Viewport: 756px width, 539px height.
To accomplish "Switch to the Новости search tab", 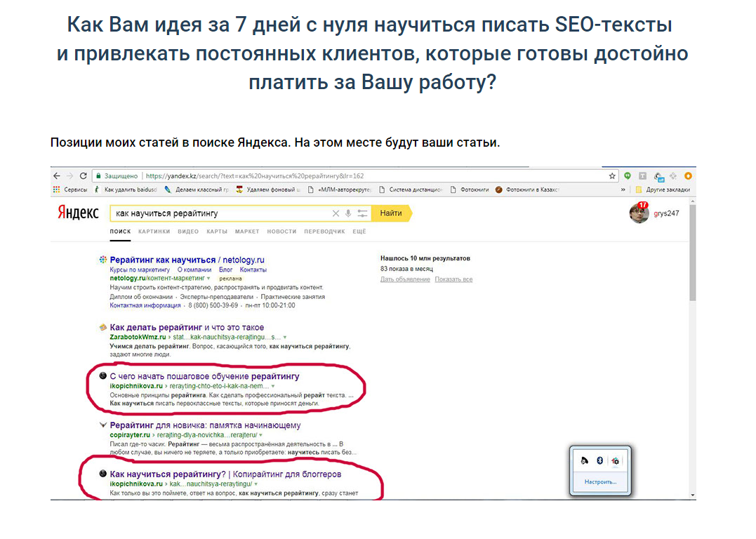I will pyautogui.click(x=281, y=232).
